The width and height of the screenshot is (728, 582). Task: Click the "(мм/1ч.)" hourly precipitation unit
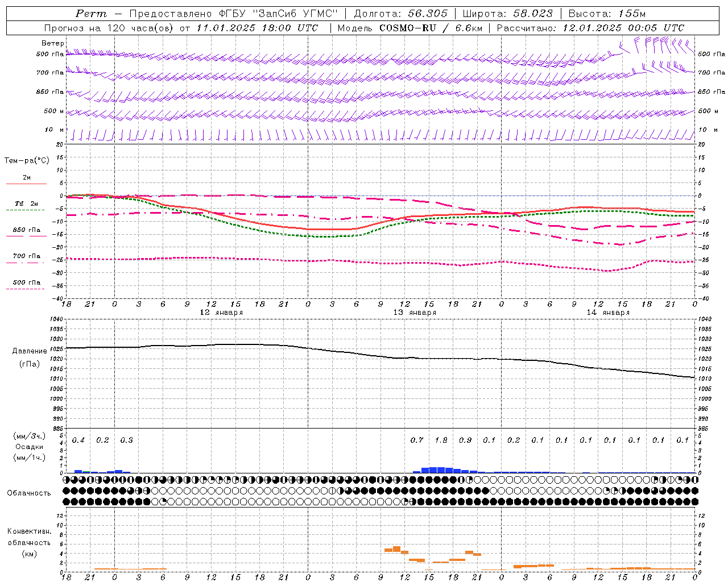30,458
